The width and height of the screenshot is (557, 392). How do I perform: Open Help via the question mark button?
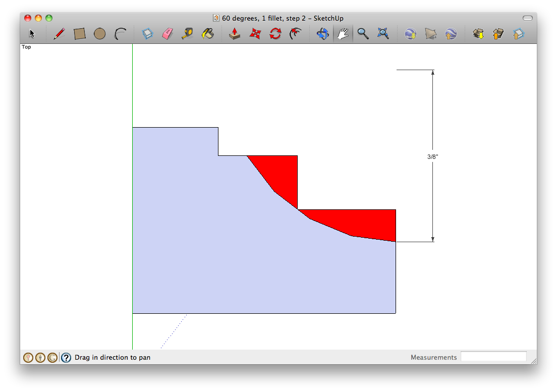66,357
